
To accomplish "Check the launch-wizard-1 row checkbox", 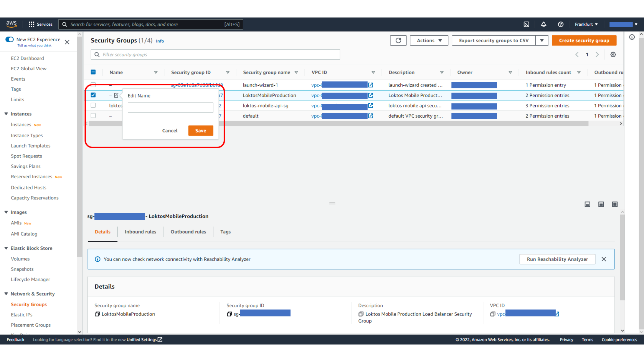I will coord(93,84).
